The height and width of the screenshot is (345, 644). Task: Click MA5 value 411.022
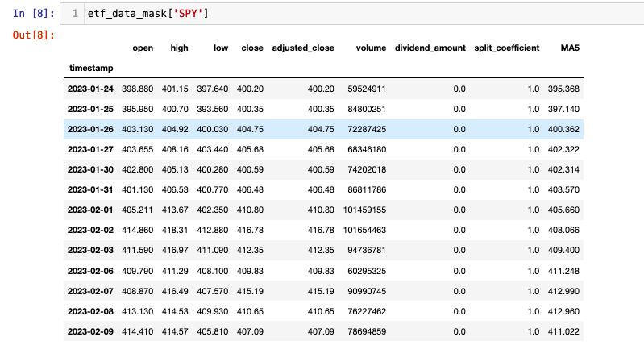point(563,331)
